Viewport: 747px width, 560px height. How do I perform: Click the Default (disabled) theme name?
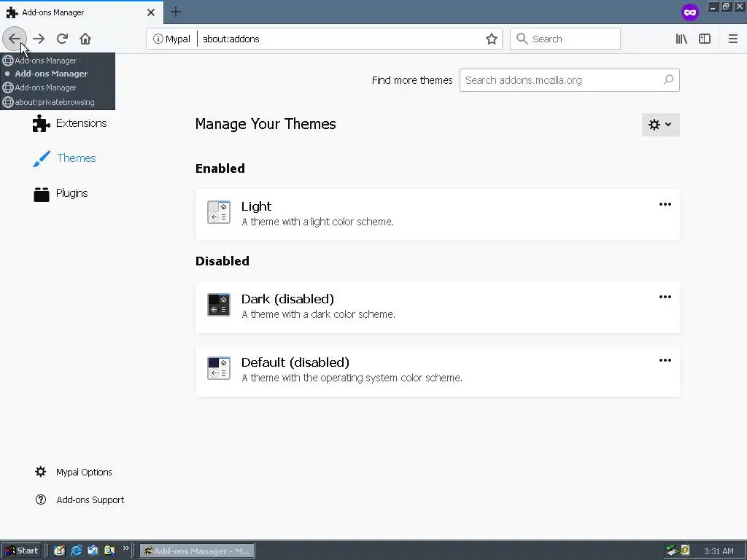coord(295,362)
